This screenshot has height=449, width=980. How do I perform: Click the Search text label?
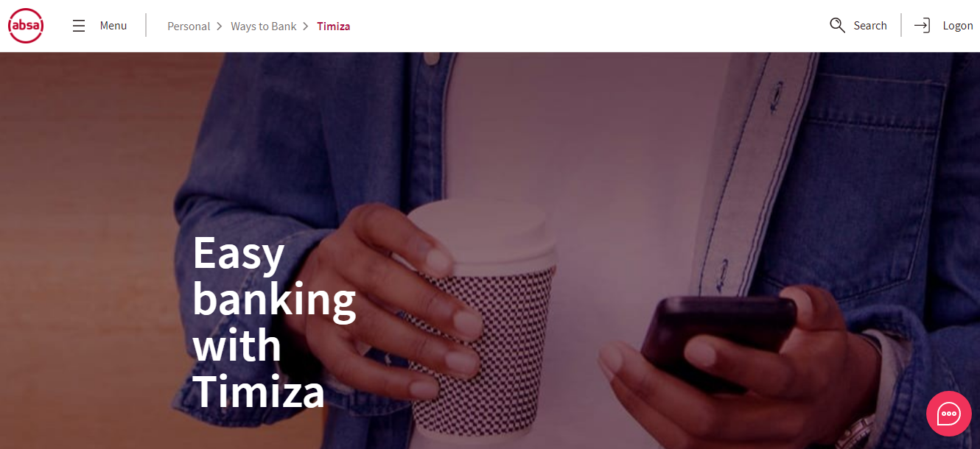pos(870,26)
